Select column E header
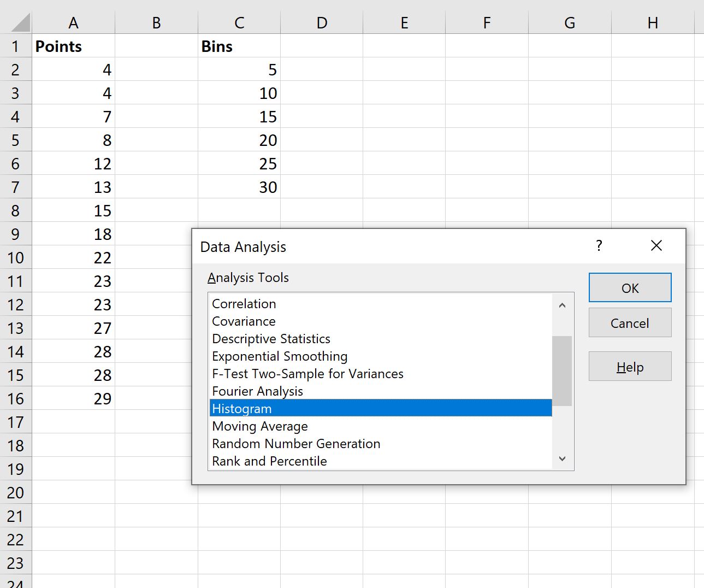Image resolution: width=704 pixels, height=588 pixels. [x=404, y=23]
